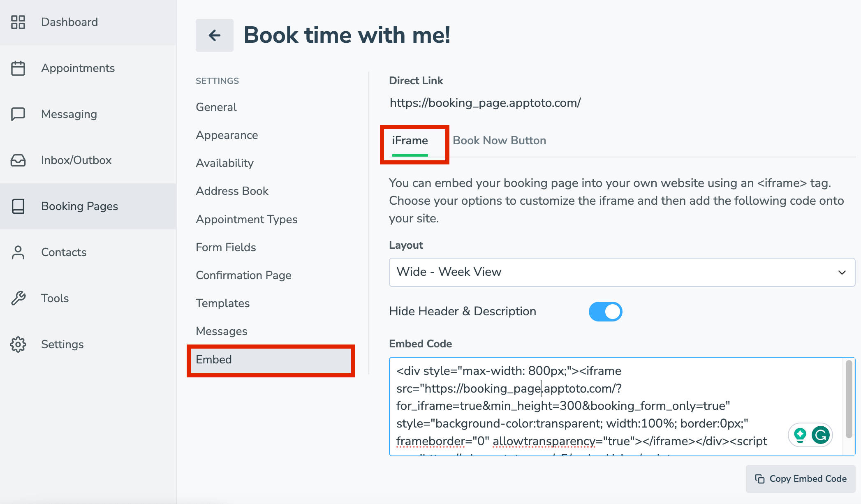Click the Copy Embed Code button
Screen dimensions: 861x504
800,479
